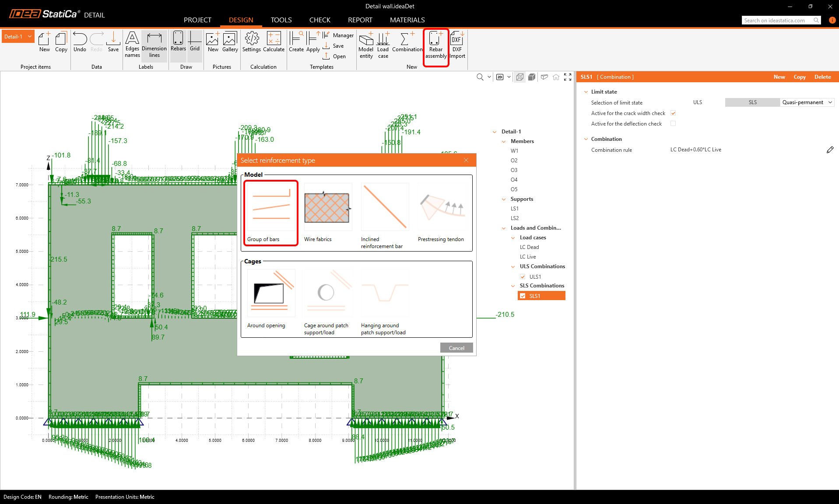
Task: Enable Active for the deflection check
Action: tap(673, 124)
